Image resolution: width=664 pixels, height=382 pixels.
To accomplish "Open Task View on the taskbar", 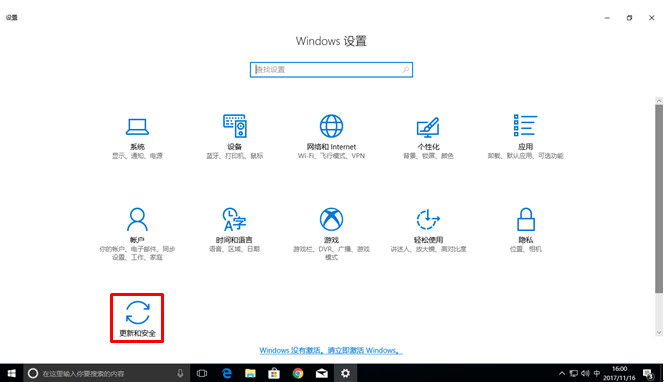I will (x=202, y=373).
